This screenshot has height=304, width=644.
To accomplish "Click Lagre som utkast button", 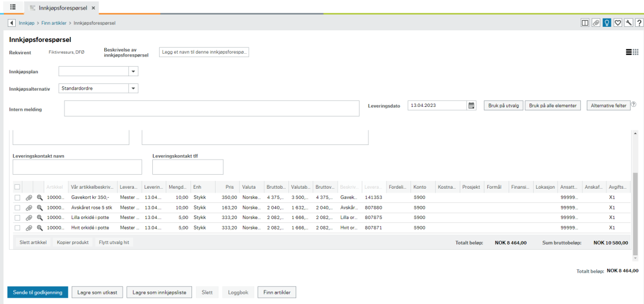I will [x=97, y=292].
